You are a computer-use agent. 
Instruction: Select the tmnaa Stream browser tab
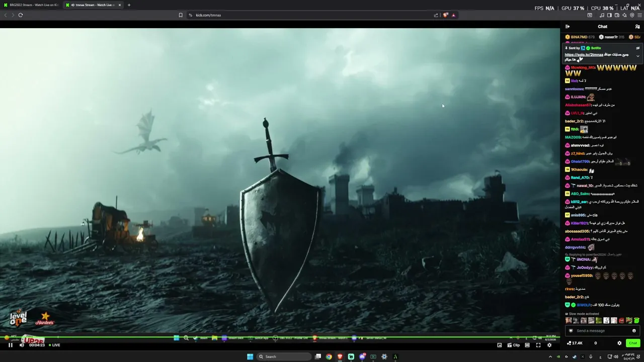pyautogui.click(x=94, y=5)
